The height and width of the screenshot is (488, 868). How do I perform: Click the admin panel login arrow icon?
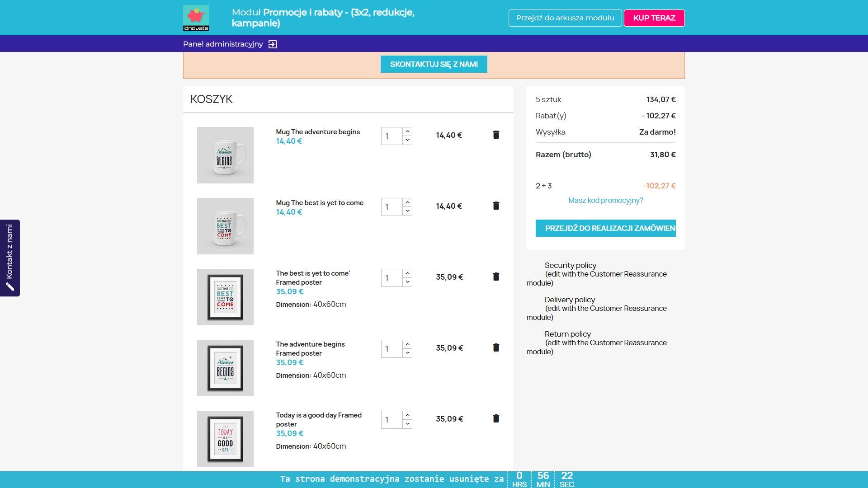273,44
